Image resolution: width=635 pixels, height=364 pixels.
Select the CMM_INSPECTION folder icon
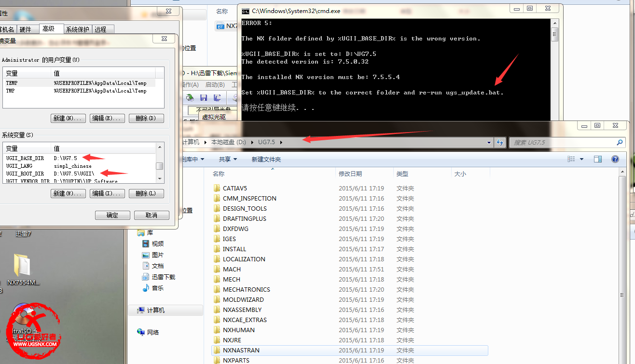point(217,198)
